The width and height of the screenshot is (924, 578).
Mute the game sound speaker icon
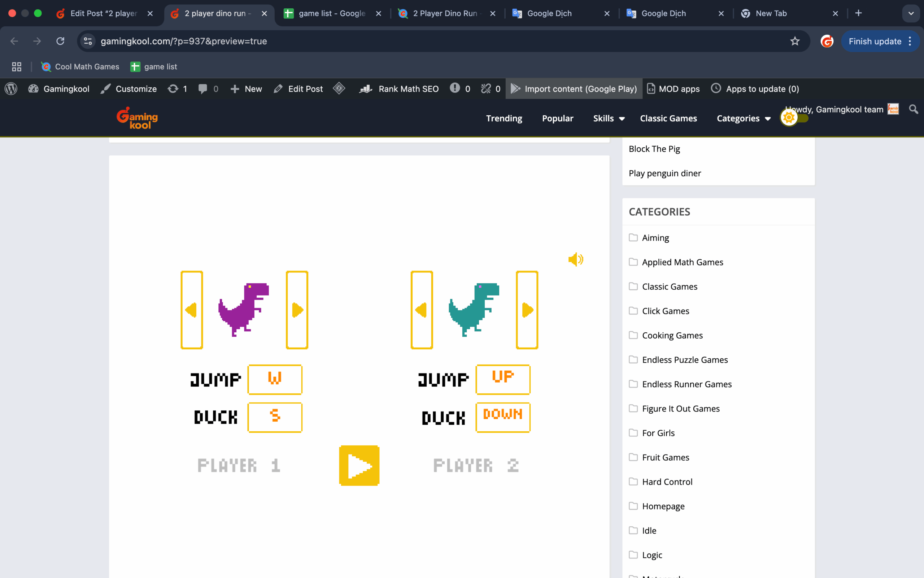pyautogui.click(x=575, y=260)
